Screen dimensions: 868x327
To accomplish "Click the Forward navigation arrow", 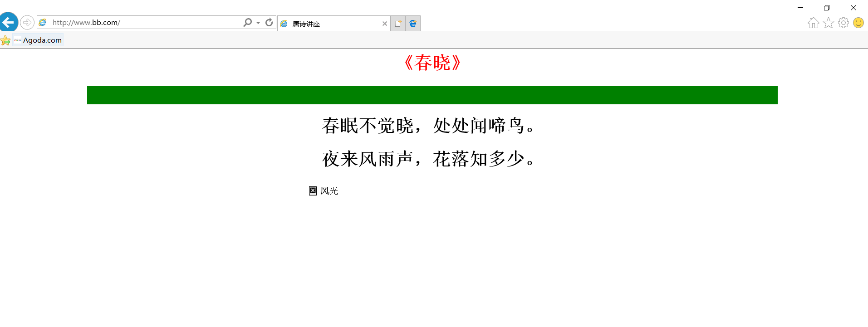I will [27, 22].
